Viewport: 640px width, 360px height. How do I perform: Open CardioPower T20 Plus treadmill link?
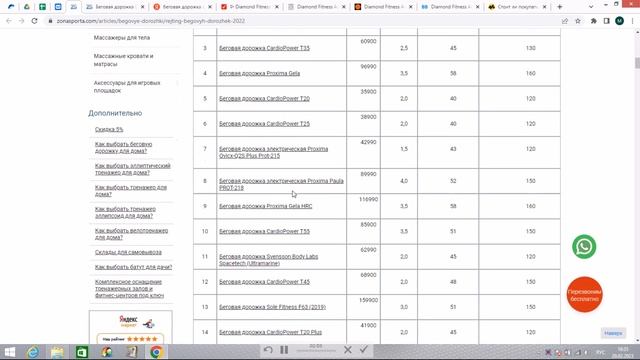tap(270, 332)
